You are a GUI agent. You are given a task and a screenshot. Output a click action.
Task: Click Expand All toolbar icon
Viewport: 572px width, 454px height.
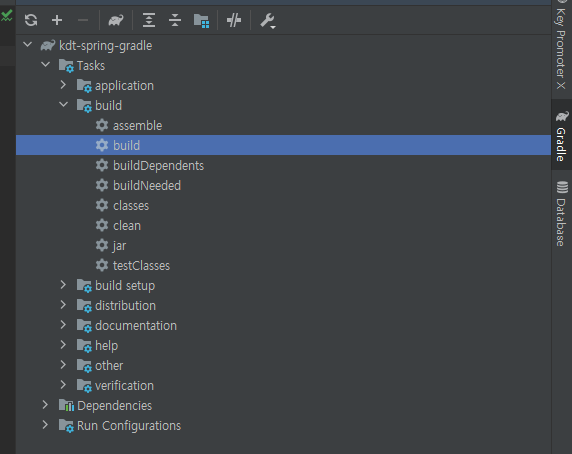(149, 20)
